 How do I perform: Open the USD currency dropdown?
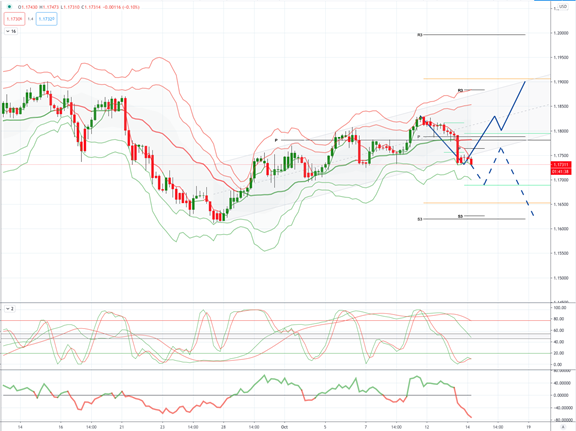(563, 7)
